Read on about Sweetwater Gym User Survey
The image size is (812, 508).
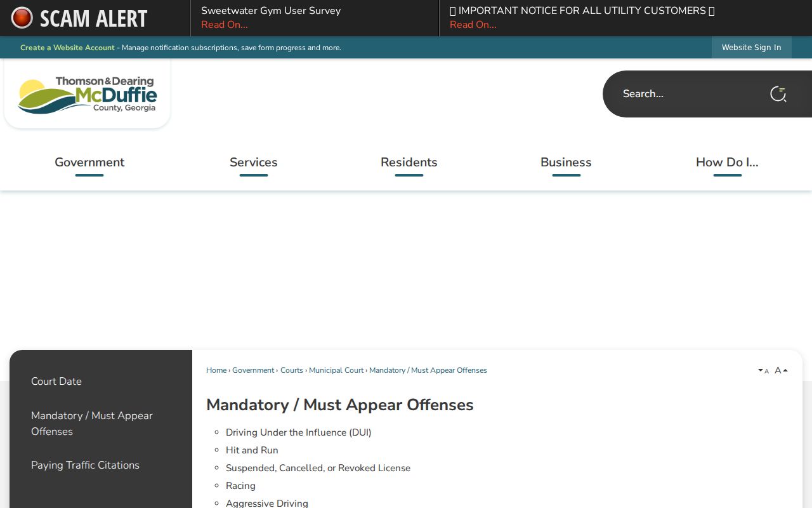[225, 25]
